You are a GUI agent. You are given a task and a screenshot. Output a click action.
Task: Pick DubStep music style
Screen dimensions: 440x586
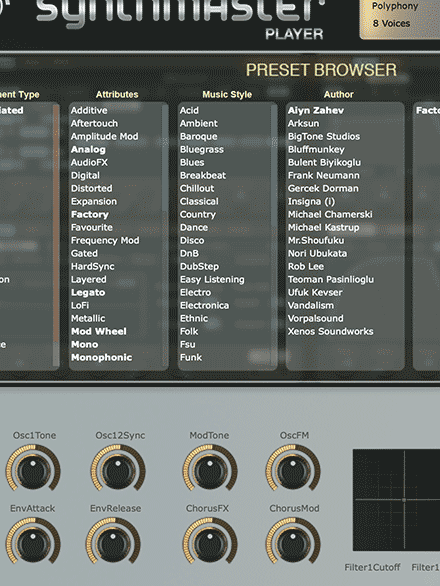199,266
